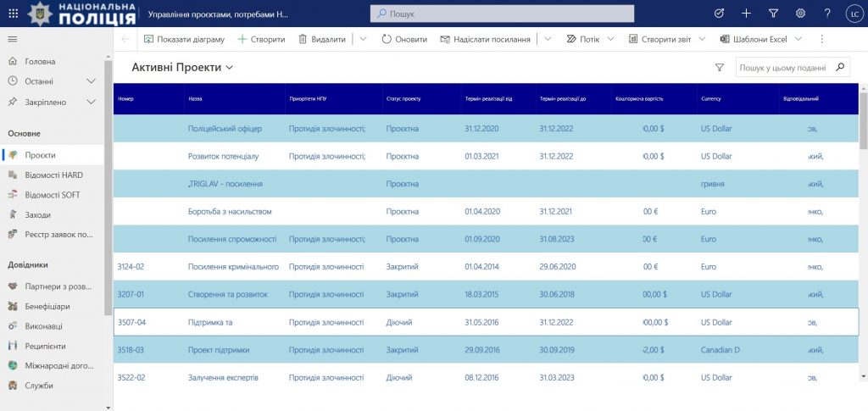Click the 3507-04 number cell
The width and height of the screenshot is (868, 411).
point(131,322)
